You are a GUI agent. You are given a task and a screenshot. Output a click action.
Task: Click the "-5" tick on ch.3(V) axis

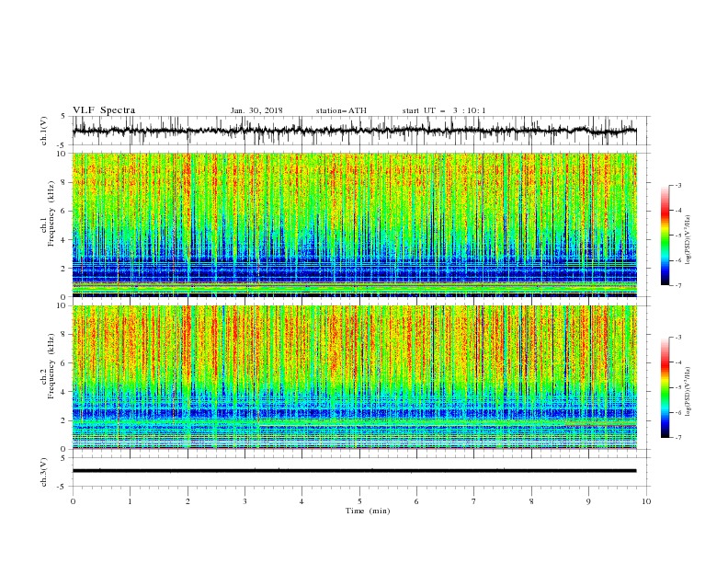[x=63, y=487]
